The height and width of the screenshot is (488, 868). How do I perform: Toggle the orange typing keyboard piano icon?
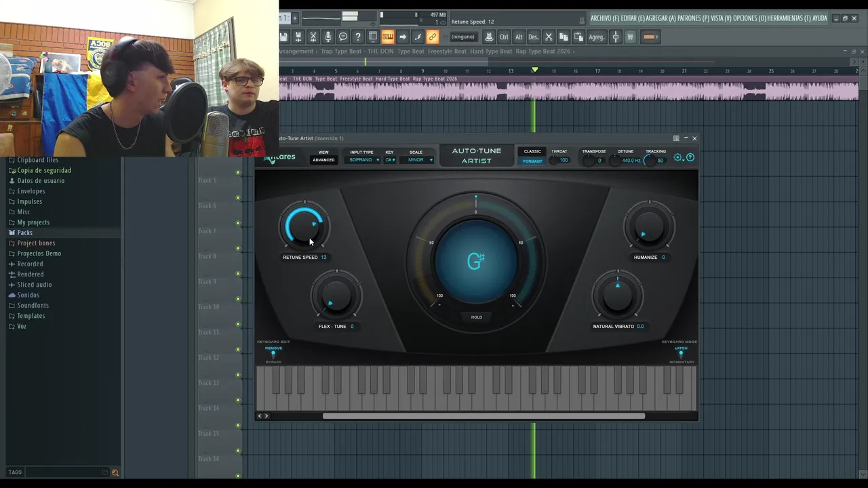(388, 37)
